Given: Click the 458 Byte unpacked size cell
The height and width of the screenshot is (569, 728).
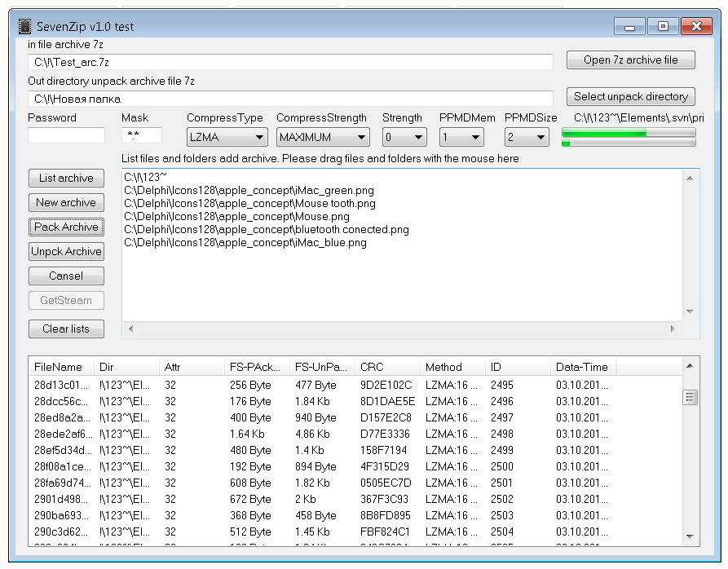Looking at the screenshot, I should pyautogui.click(x=315, y=516).
